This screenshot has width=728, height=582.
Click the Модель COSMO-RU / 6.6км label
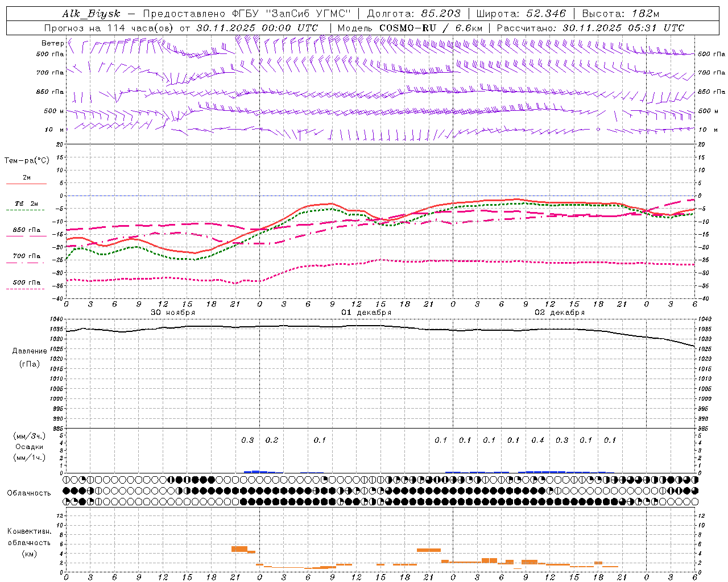click(409, 28)
